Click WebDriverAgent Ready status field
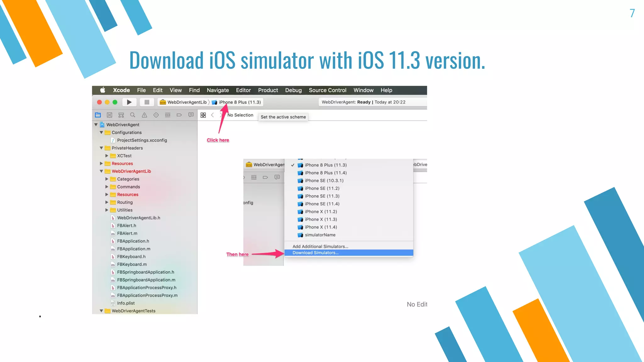This screenshot has width=644, height=362. click(x=373, y=102)
